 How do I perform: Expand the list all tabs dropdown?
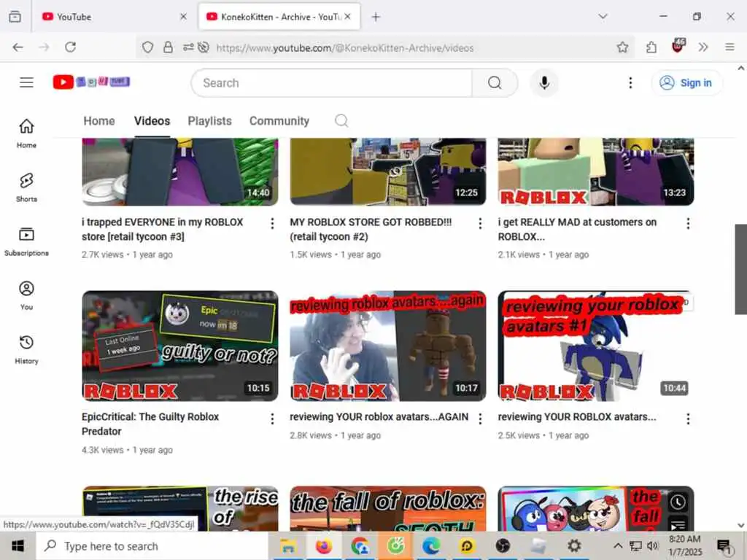coord(603,17)
